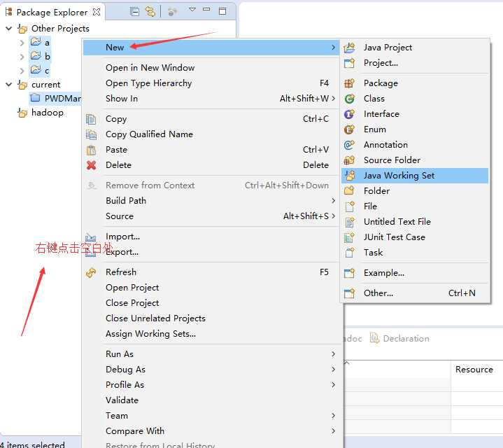Viewport: 503px width, 448px height.
Task: Expand project c in tree
Action: (x=22, y=71)
